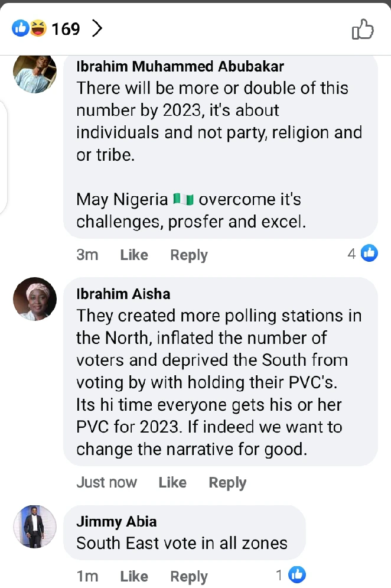Open Jimmy Abia's profile name link
The image size is (391, 588).
pos(116,521)
